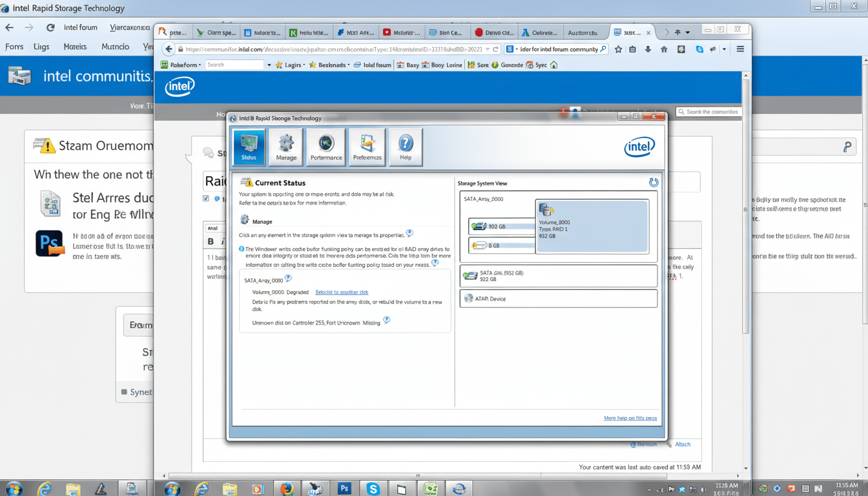Refresh the Storage System View
The height and width of the screenshot is (496, 868).
coord(654,182)
